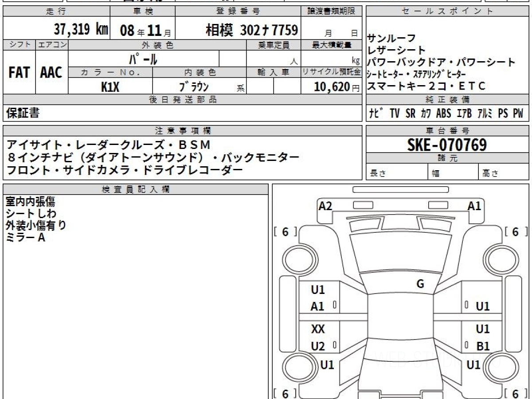Click the A1 mark beside the front bumper
Screen dimensions: 532x399
[x=474, y=206]
